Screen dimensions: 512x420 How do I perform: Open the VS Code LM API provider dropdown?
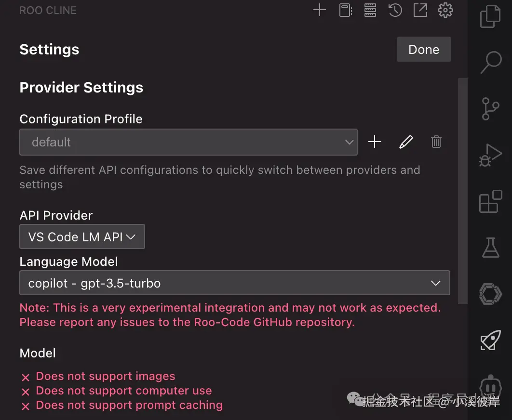pos(82,236)
